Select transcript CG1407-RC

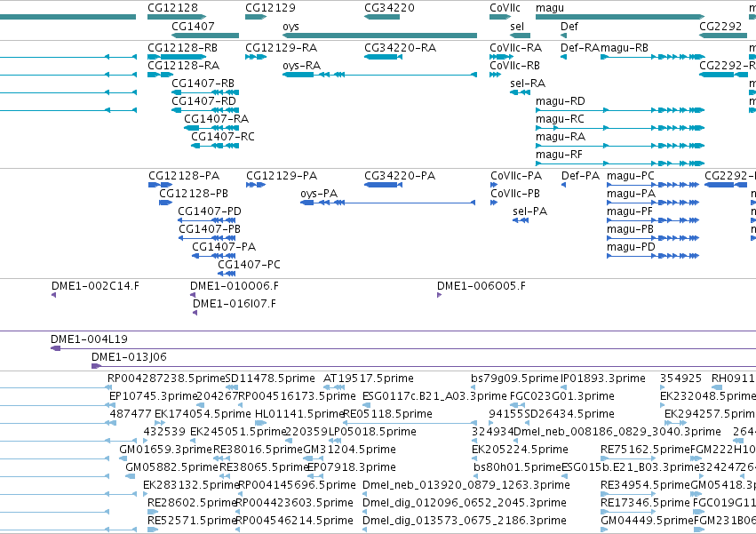point(215,147)
